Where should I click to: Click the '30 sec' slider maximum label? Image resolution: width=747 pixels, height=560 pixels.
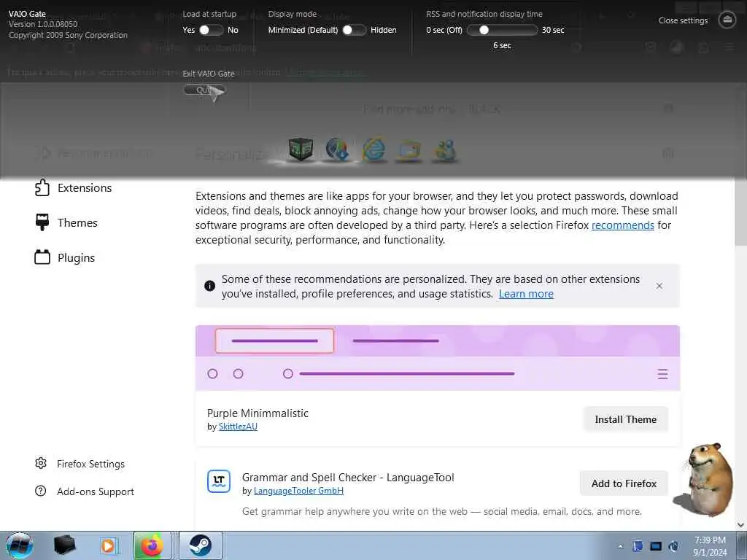553,30
